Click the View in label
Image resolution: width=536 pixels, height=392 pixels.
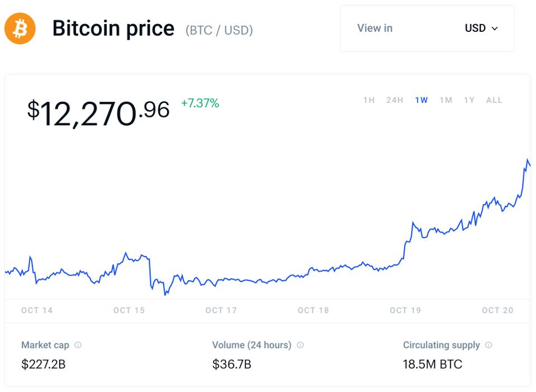(x=374, y=29)
